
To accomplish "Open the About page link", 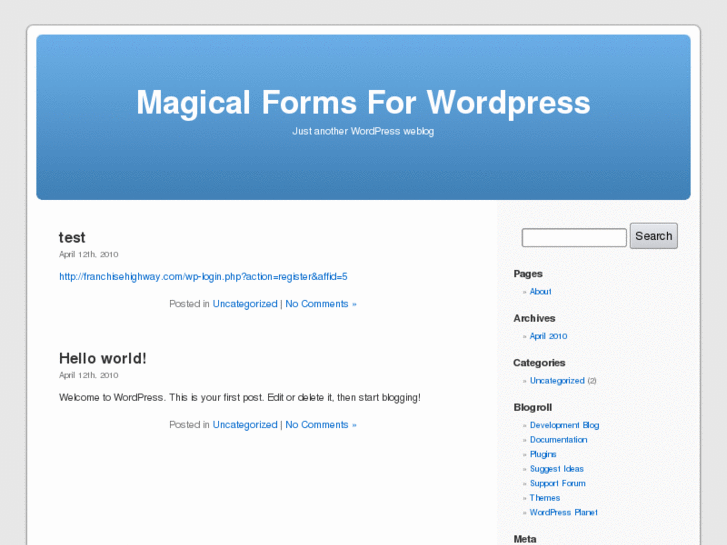I will (x=541, y=292).
